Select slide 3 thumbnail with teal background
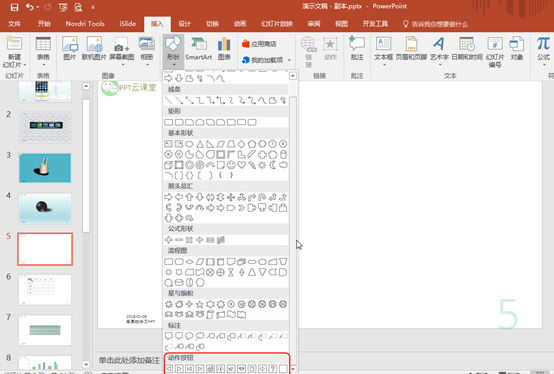 pyautogui.click(x=45, y=168)
